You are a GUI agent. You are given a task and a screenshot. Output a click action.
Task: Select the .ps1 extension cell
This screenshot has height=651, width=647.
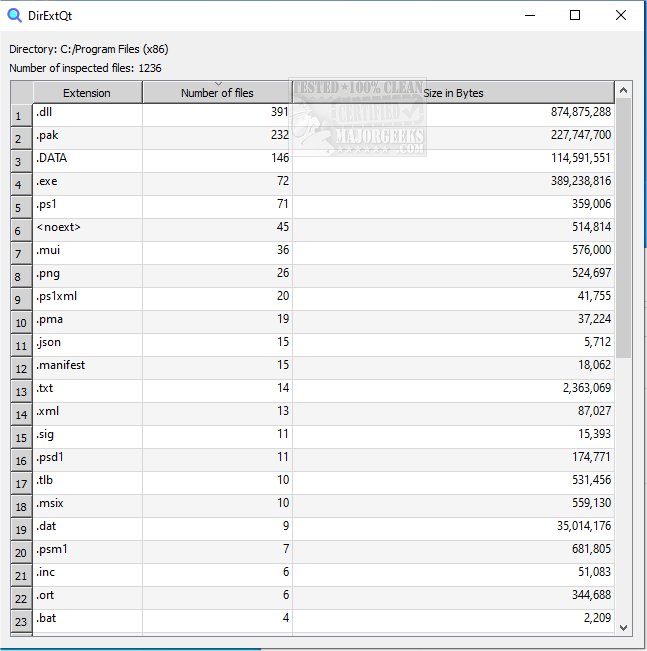tap(88, 207)
